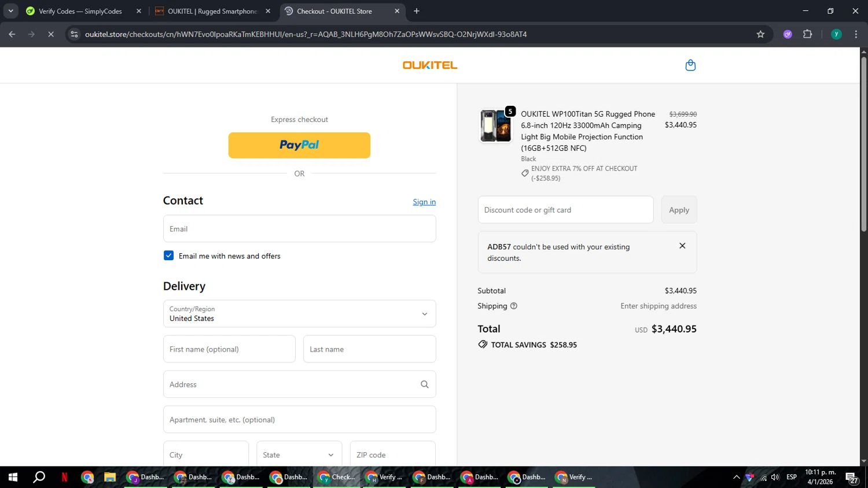
Task: Close the Verify Codes SimplyCodes tab
Action: (x=139, y=11)
